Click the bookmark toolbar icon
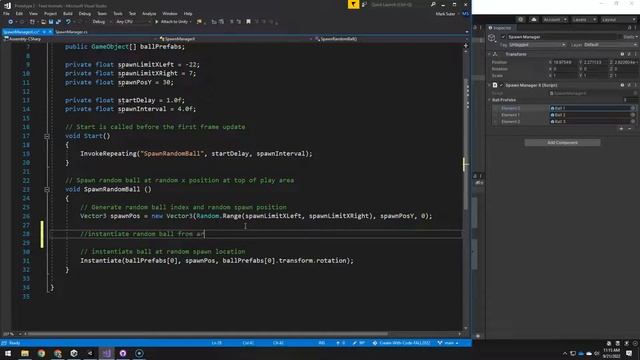 (x=248, y=22)
